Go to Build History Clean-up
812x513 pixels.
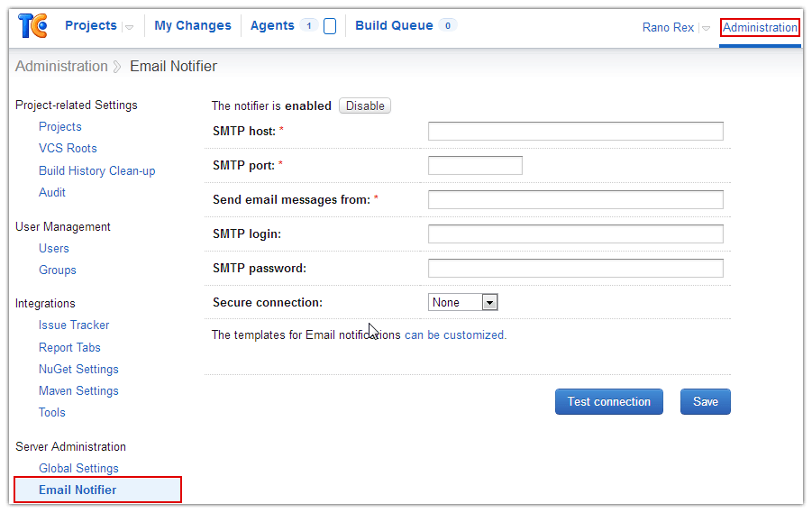click(x=96, y=171)
